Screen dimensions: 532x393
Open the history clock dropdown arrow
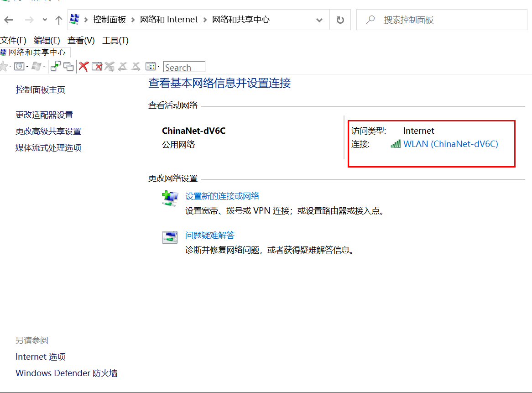27,67
